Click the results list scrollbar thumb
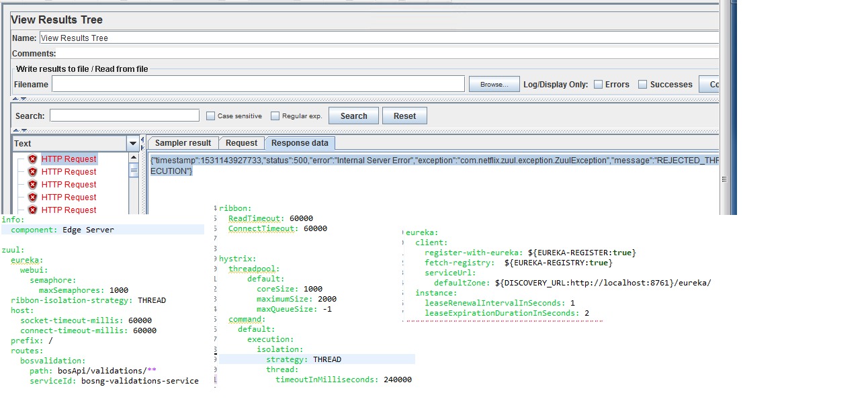868x399 pixels. (134, 170)
